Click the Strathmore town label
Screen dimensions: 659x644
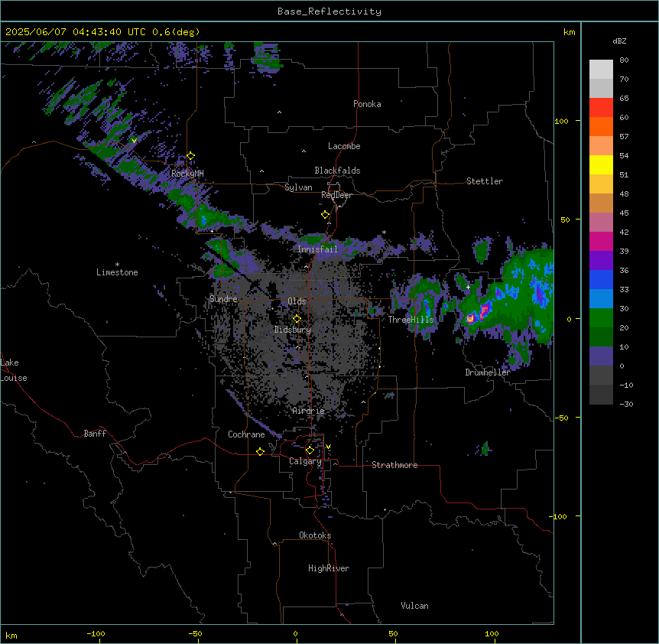point(394,465)
